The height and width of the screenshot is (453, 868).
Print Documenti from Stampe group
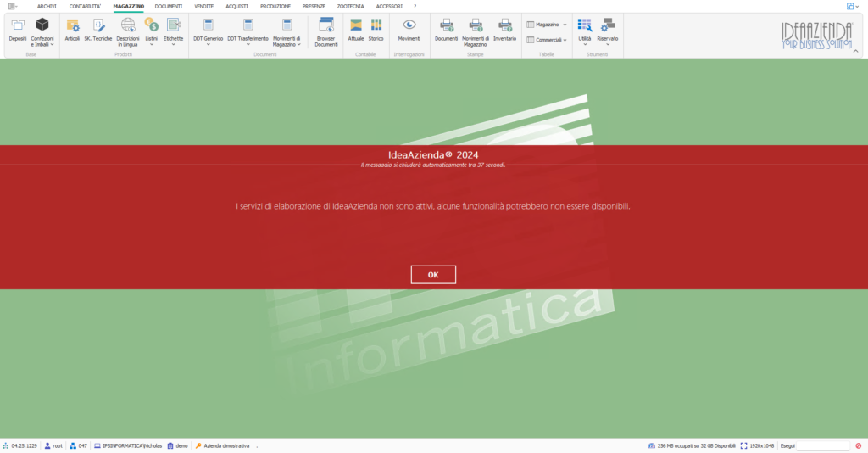446,31
